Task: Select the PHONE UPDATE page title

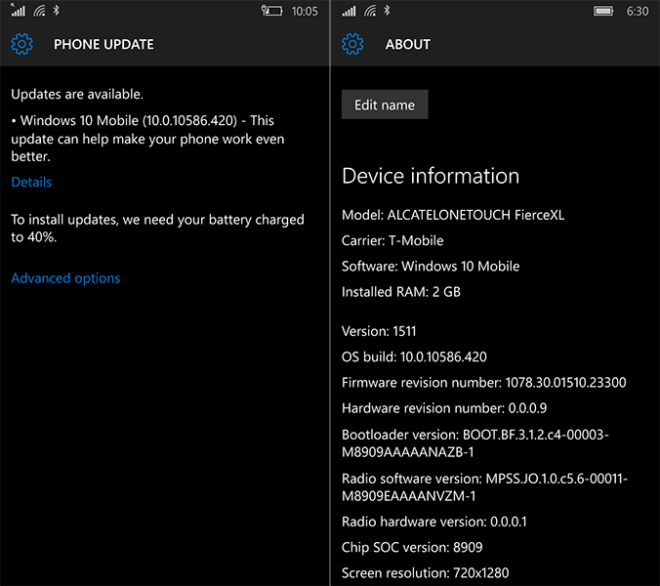Action: click(x=104, y=44)
